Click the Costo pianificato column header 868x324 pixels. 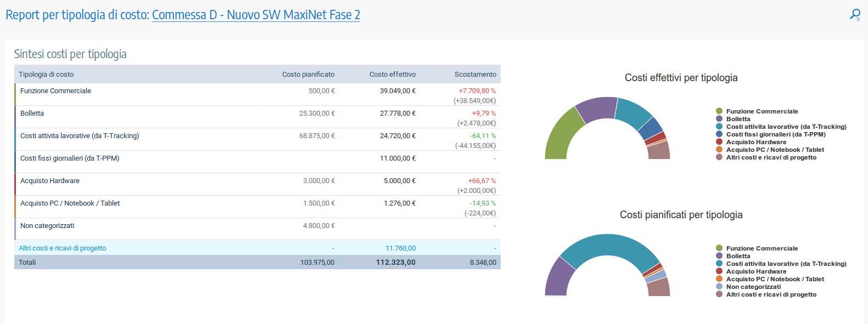tap(308, 75)
